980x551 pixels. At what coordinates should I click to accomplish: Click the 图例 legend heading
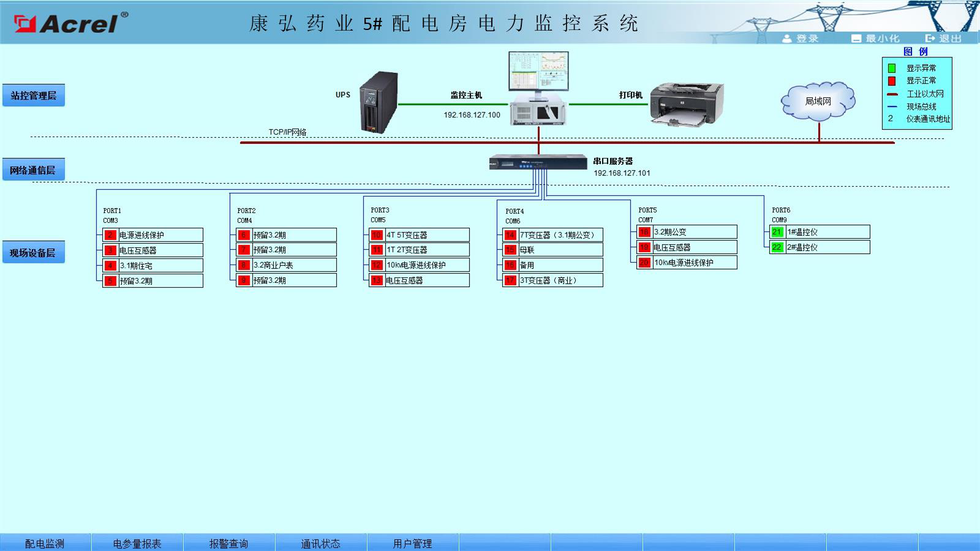click(x=916, y=52)
